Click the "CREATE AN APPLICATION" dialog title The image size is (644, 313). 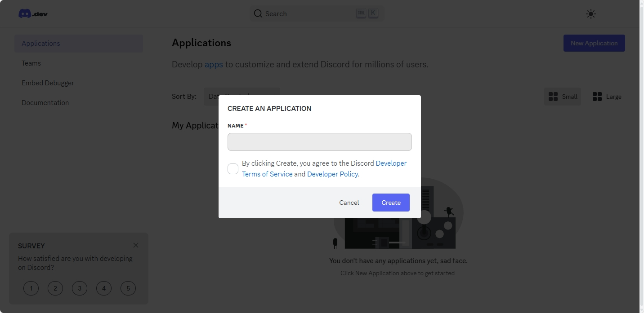(x=269, y=109)
